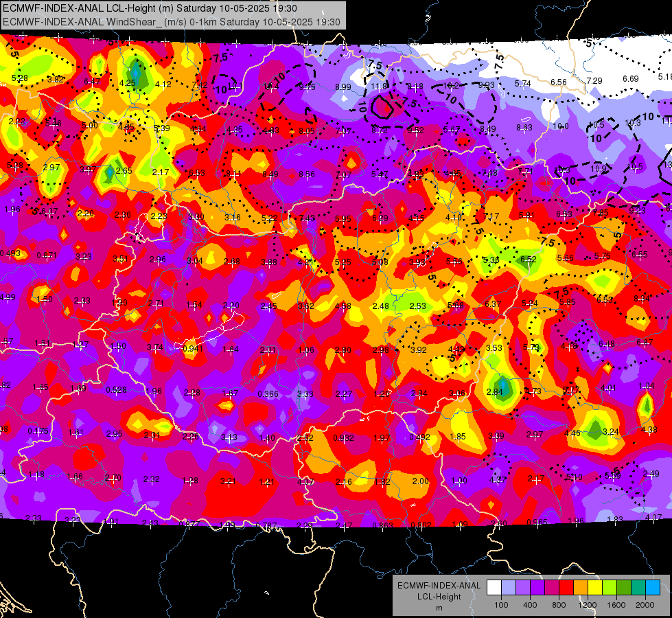Click the map value 8.56
The width and height of the screenshot is (672, 618).
click(307, 174)
